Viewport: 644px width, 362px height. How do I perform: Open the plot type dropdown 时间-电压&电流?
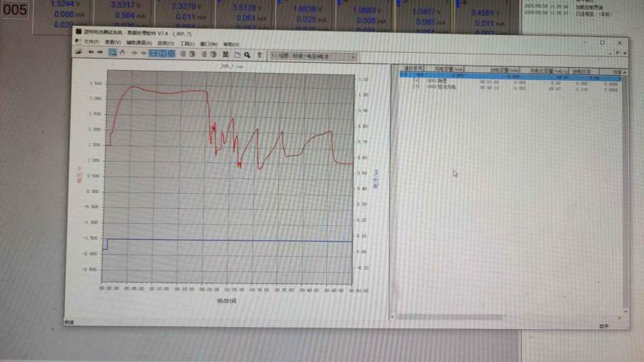click(313, 55)
